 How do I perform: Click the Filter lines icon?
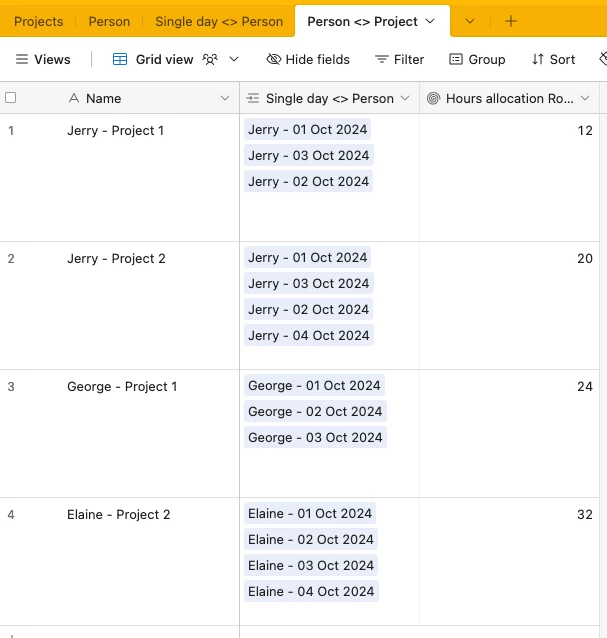coord(381,59)
